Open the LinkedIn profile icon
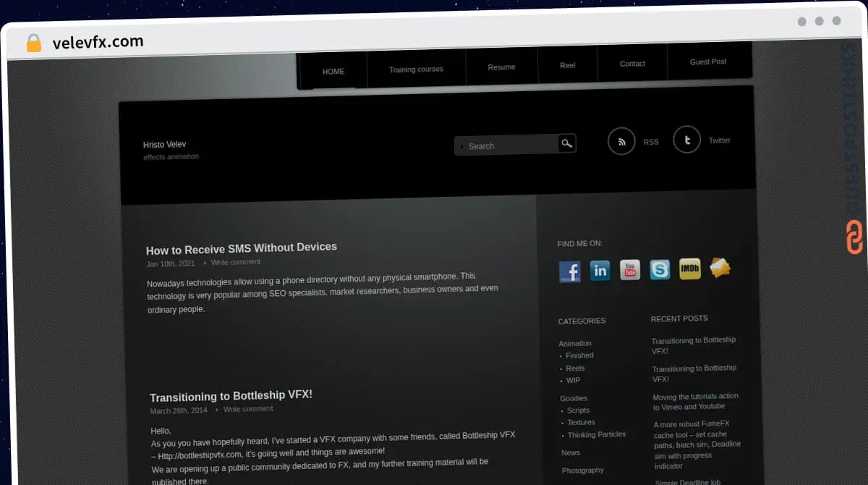Viewport: 868px width, 485px height. 600,271
